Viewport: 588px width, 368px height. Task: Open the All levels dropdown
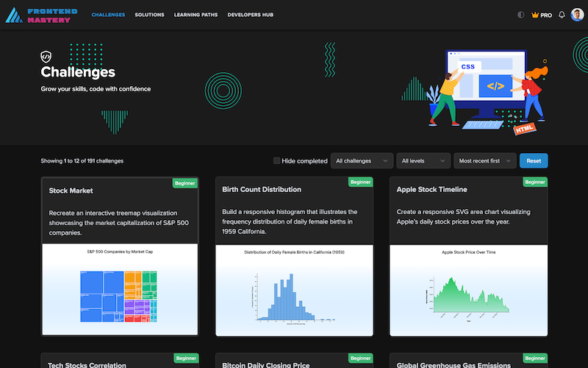(x=423, y=160)
